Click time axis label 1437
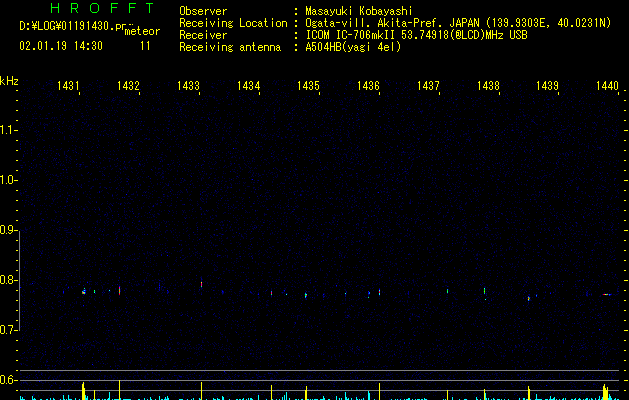This screenshot has width=629, height=400. [x=428, y=85]
